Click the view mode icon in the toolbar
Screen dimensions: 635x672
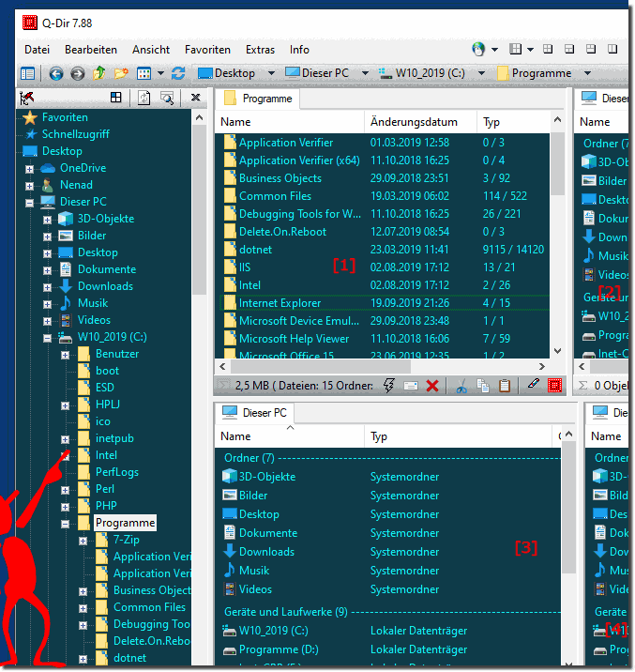(x=144, y=74)
